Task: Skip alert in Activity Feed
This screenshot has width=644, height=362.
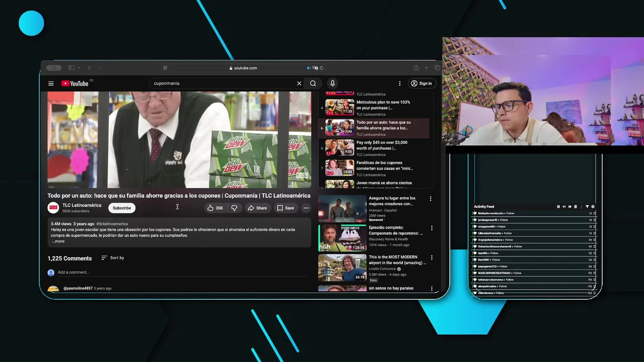Action: point(570,207)
